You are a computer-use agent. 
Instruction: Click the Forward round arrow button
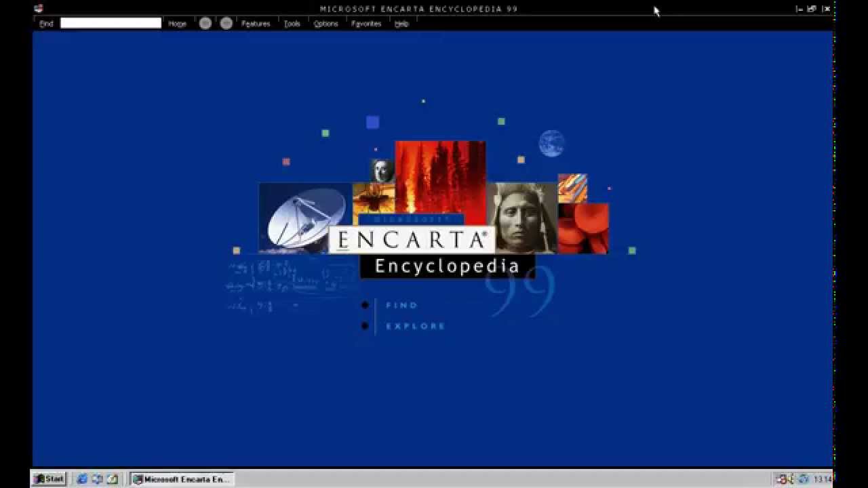(x=226, y=23)
